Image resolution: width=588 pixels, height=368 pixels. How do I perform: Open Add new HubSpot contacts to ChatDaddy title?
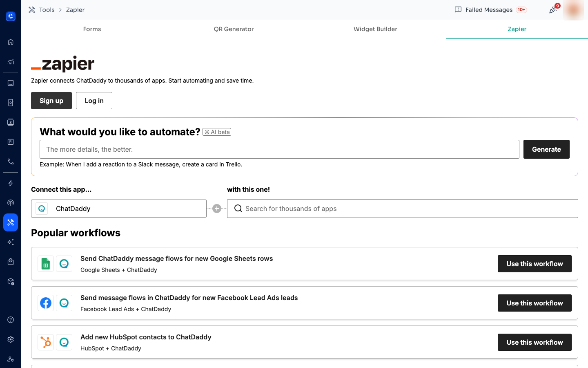(x=146, y=337)
